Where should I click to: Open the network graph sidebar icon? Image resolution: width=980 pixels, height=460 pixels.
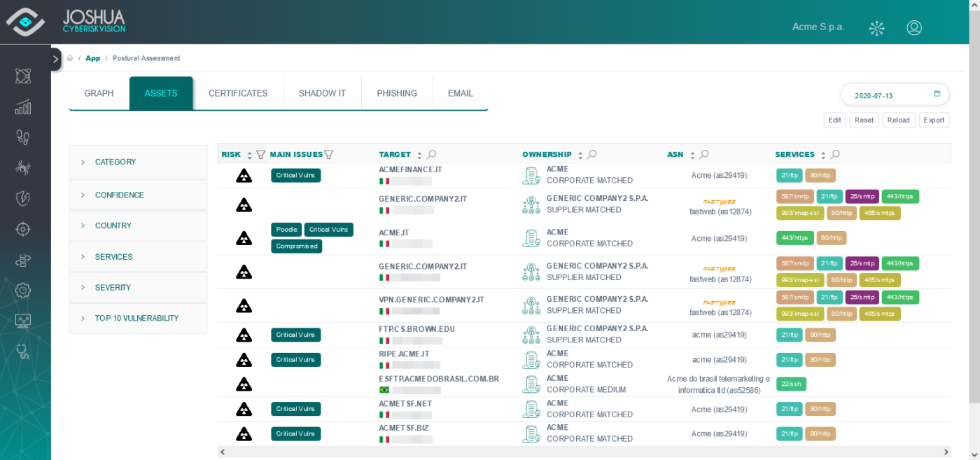[x=23, y=76]
